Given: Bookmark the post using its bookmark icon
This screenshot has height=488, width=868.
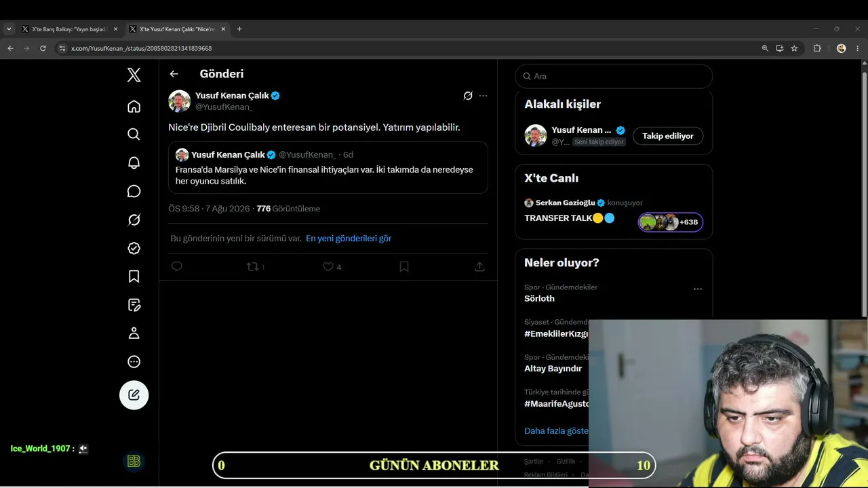Looking at the screenshot, I should point(404,267).
